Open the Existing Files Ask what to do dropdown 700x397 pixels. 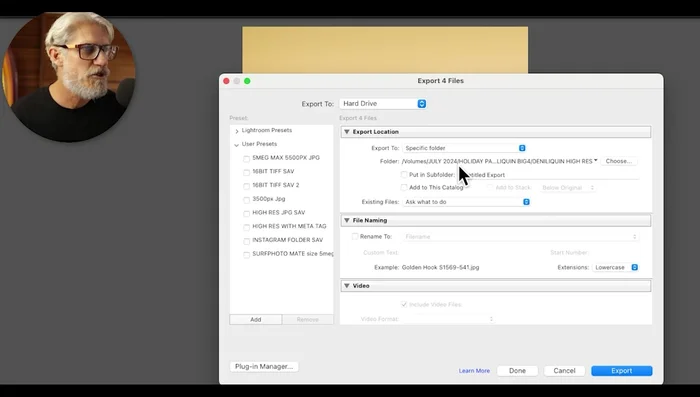(x=467, y=202)
